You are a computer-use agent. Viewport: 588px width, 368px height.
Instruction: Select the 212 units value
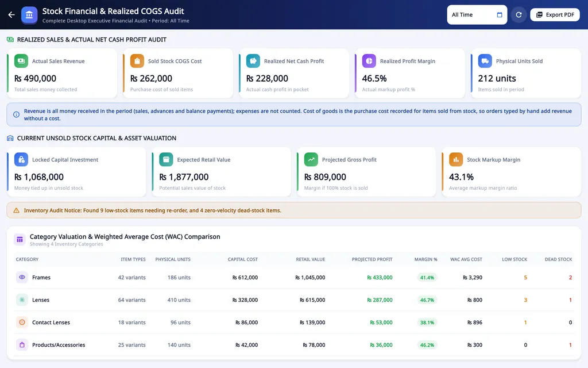[497, 78]
